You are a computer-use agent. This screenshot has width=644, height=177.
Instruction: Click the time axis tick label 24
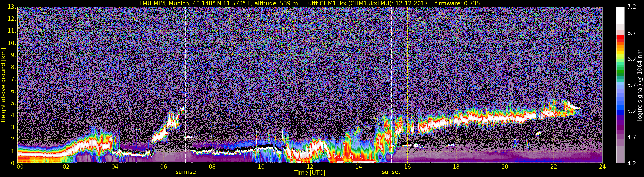pyautogui.click(x=602, y=167)
